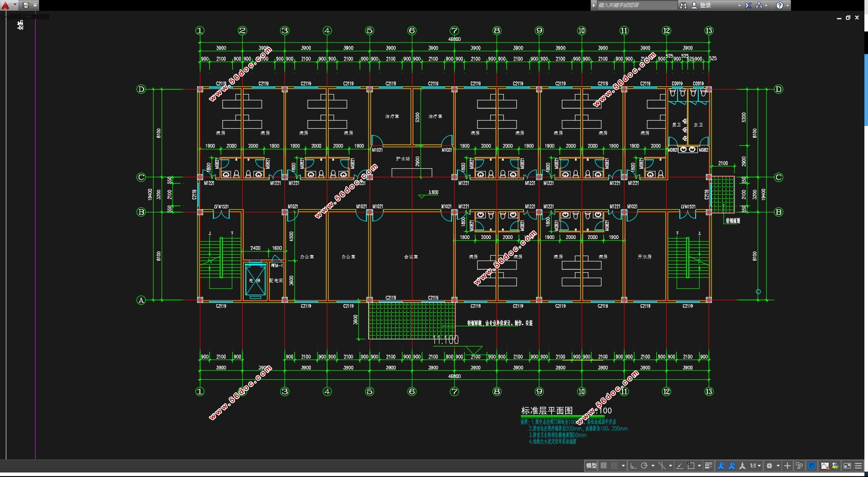Screen dimensions: 868x477
Task: Expand the Quick Access Toolbar customize dropdown
Action: 35,5
